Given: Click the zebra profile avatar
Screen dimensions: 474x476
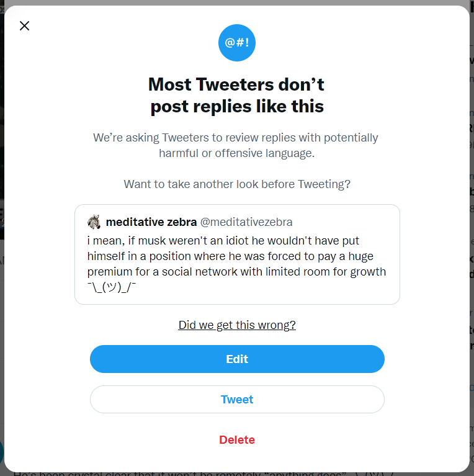Looking at the screenshot, I should coord(94,222).
